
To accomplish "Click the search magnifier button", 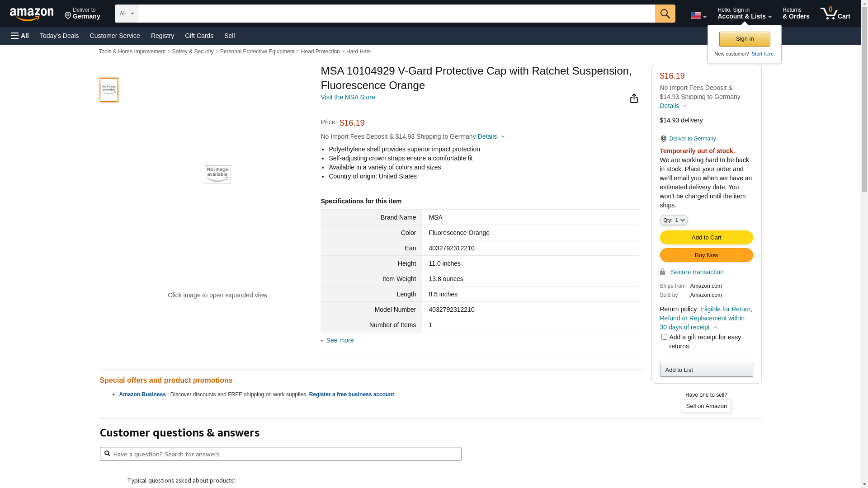I will tap(665, 14).
